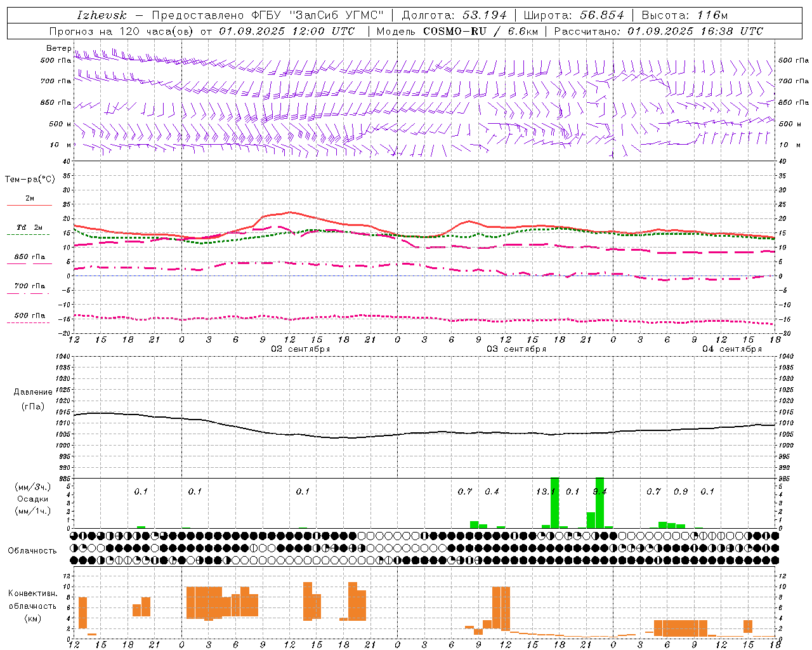Select the 'Предоставлено ФГБУ "ЗапСиб УГМС"' provider text
812x650 pixels.
pos(268,15)
